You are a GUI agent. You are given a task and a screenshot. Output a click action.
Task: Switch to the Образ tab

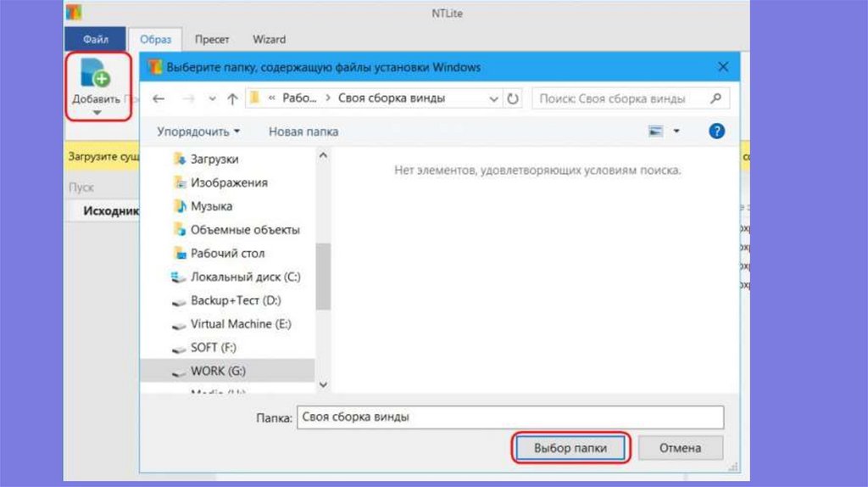click(x=156, y=39)
